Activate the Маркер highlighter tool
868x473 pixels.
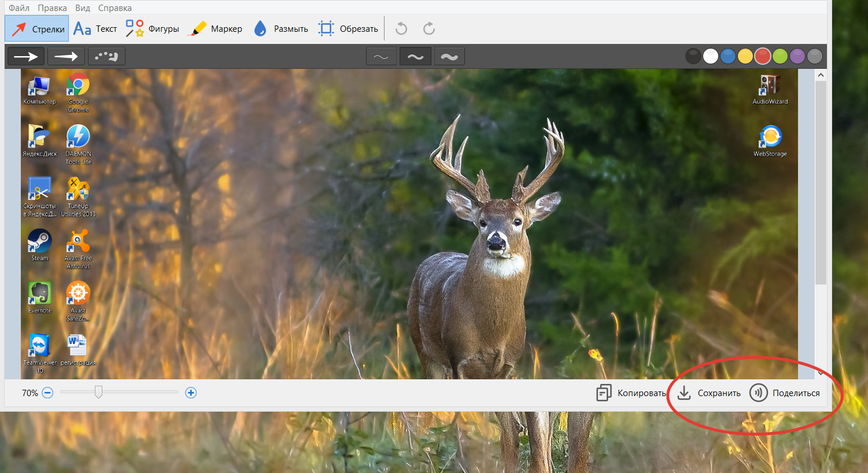click(x=216, y=29)
